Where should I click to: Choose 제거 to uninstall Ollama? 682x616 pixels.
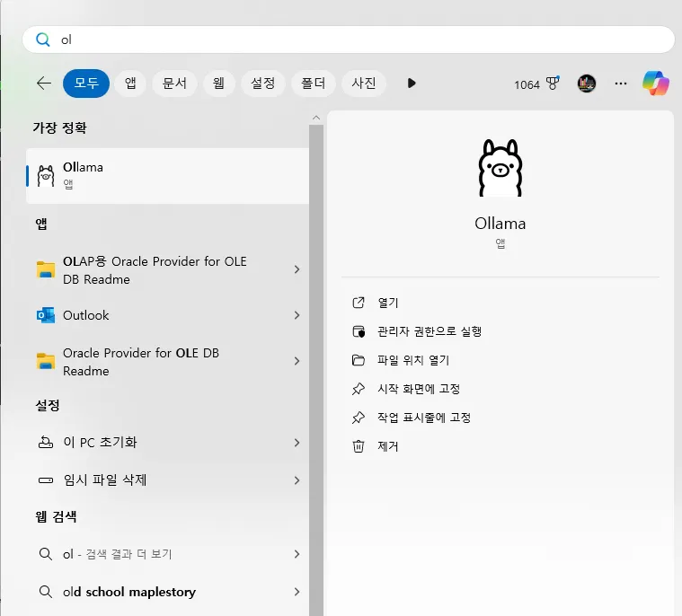click(x=388, y=446)
